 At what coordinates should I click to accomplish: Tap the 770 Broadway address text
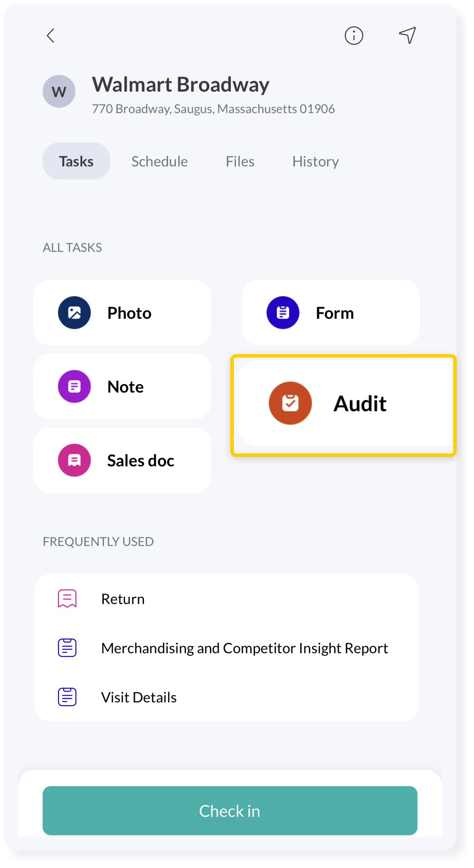213,109
